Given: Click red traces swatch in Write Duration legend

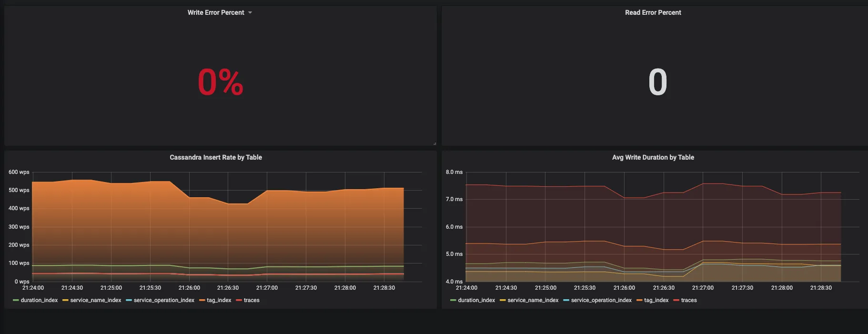Looking at the screenshot, I should 676,300.
